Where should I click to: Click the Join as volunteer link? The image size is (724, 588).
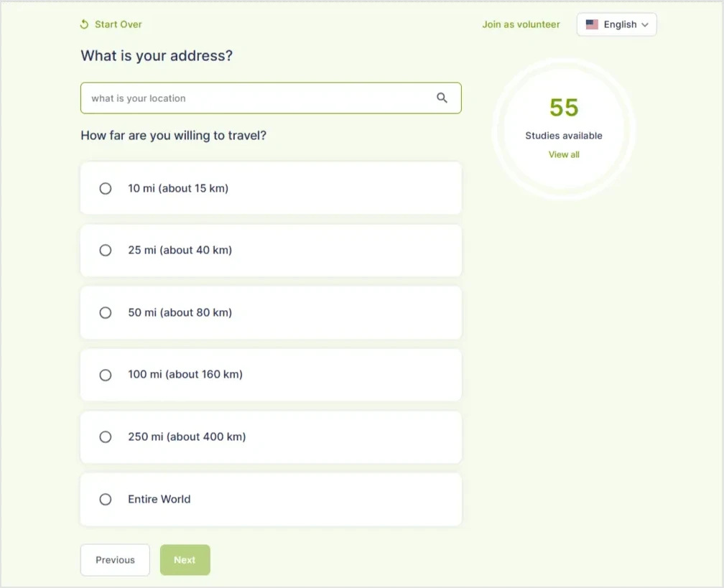point(521,24)
